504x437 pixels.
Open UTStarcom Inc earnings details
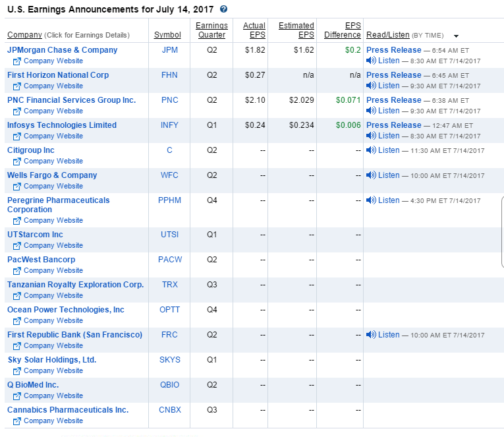click(35, 235)
